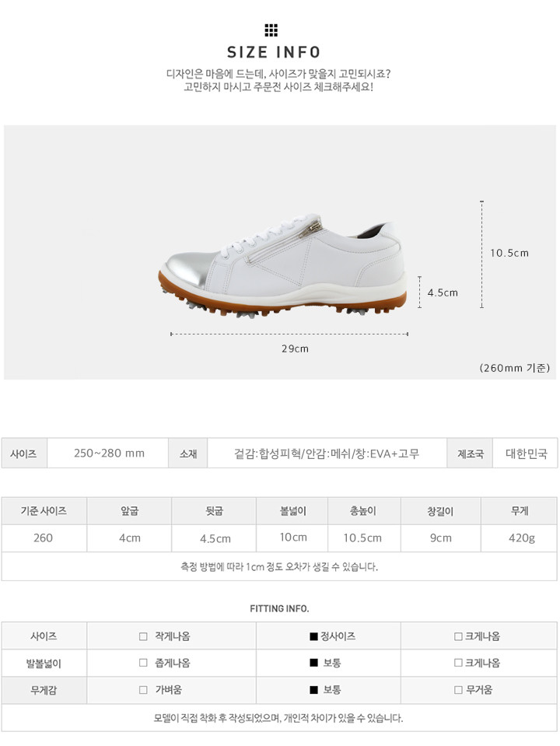Check the 무거움 weight checkbox
The height and width of the screenshot is (746, 560).
click(x=458, y=690)
